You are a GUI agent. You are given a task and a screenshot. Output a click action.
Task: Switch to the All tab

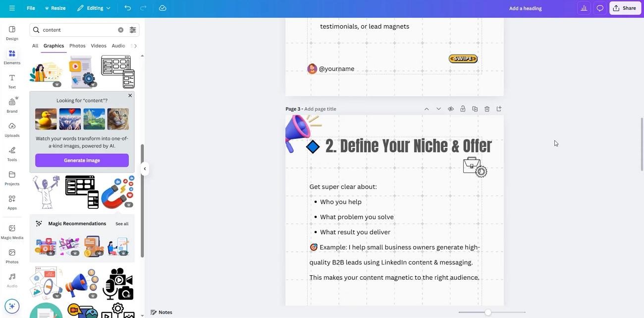coord(35,46)
